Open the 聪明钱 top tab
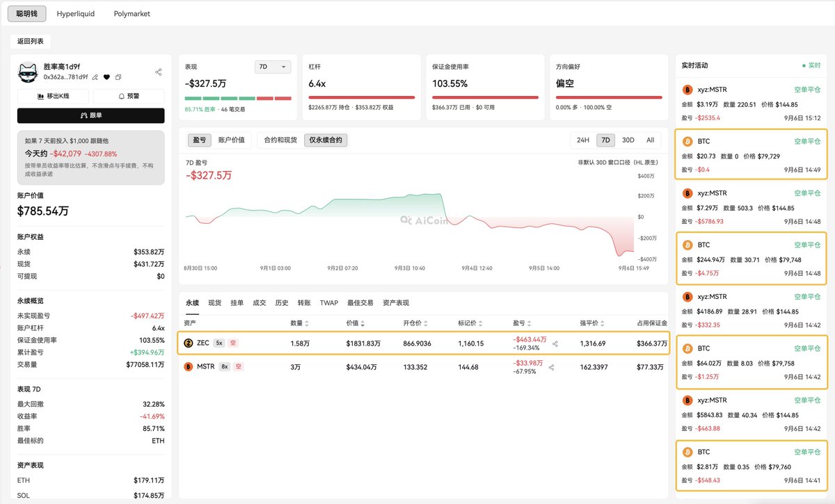The height and width of the screenshot is (504, 835). [x=27, y=13]
